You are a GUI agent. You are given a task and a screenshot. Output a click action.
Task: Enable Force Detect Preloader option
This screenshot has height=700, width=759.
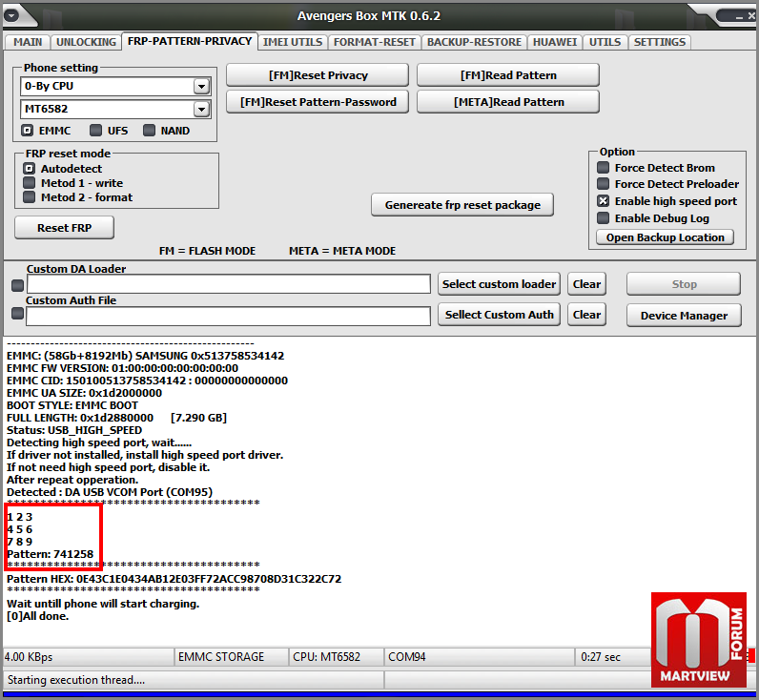click(x=604, y=184)
